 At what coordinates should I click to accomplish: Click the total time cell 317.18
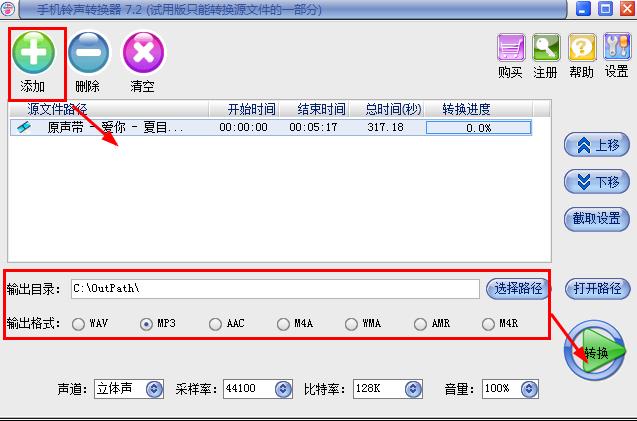386,127
